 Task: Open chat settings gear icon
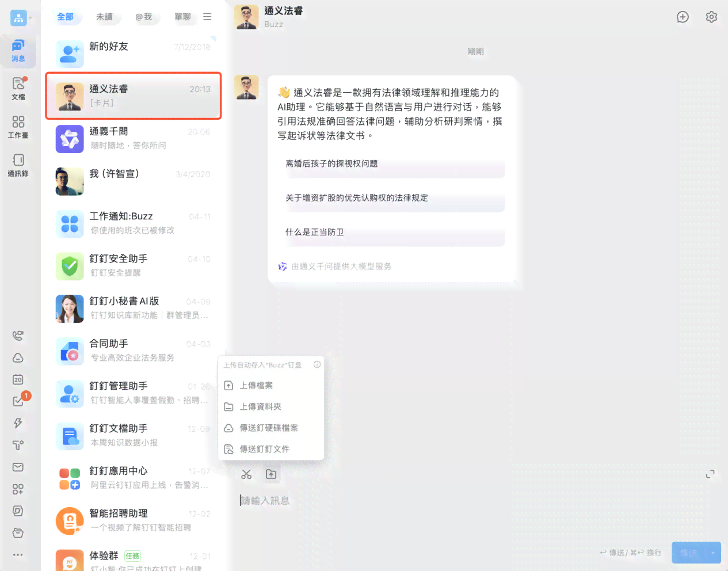[711, 17]
